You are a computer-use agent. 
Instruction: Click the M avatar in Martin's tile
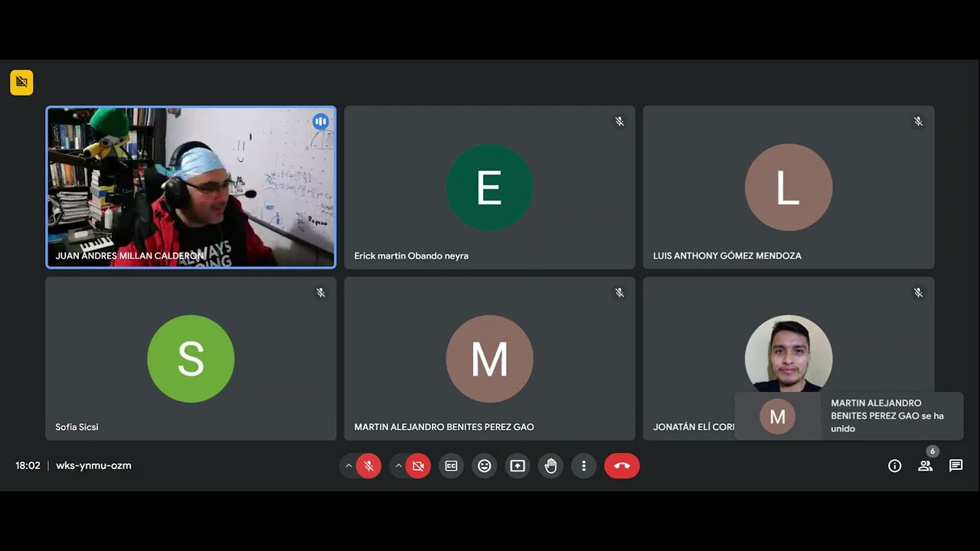pyautogui.click(x=489, y=359)
